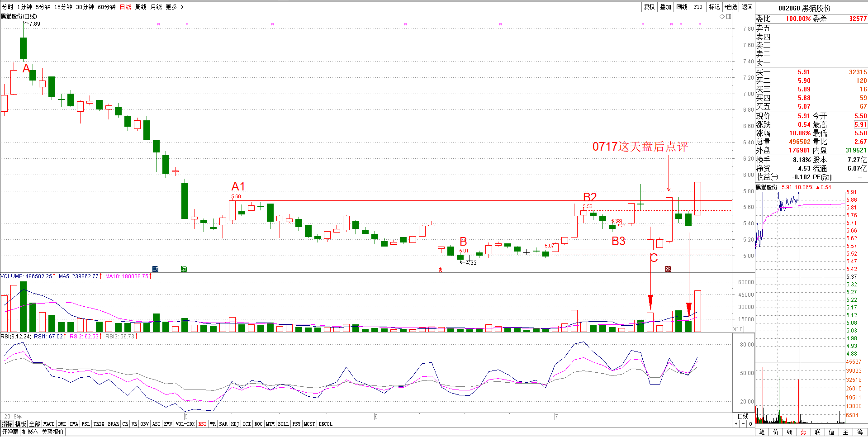This screenshot has width=868, height=437.
Task: Open the 值 value tab
Action: tap(832, 432)
